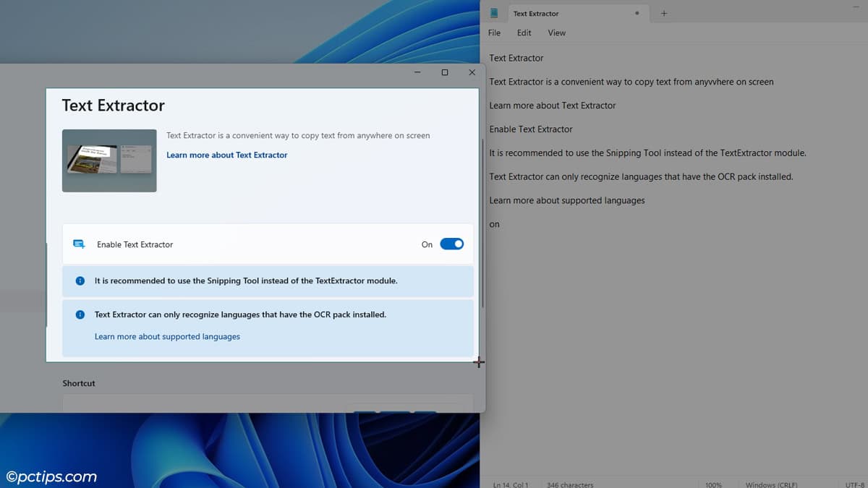Open the zoom level 100% in status bar
The height and width of the screenshot is (488, 868).
(x=713, y=484)
